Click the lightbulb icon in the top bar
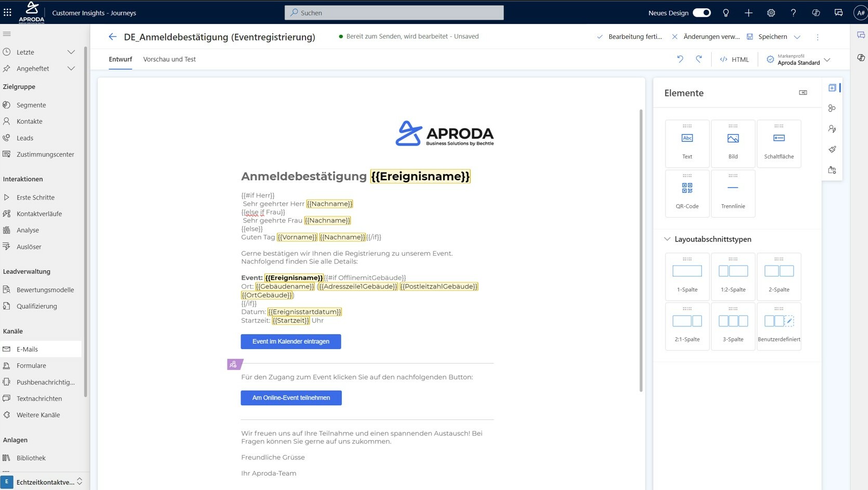 (x=726, y=12)
